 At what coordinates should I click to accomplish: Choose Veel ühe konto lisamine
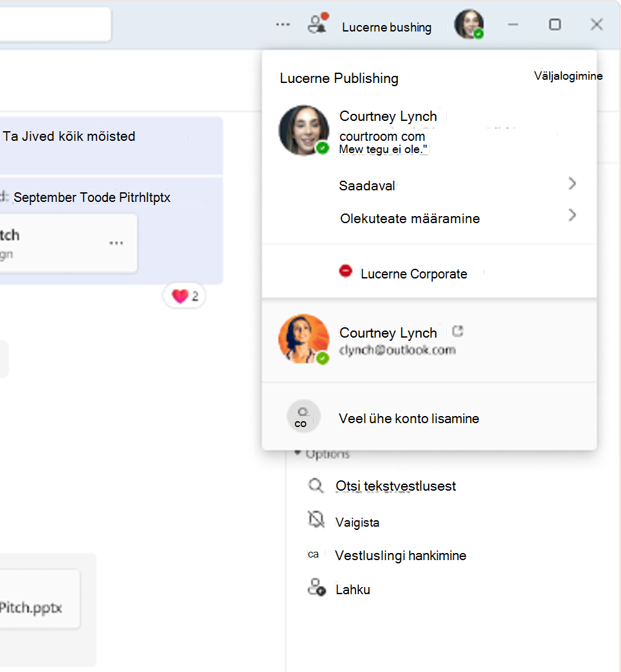click(x=429, y=418)
